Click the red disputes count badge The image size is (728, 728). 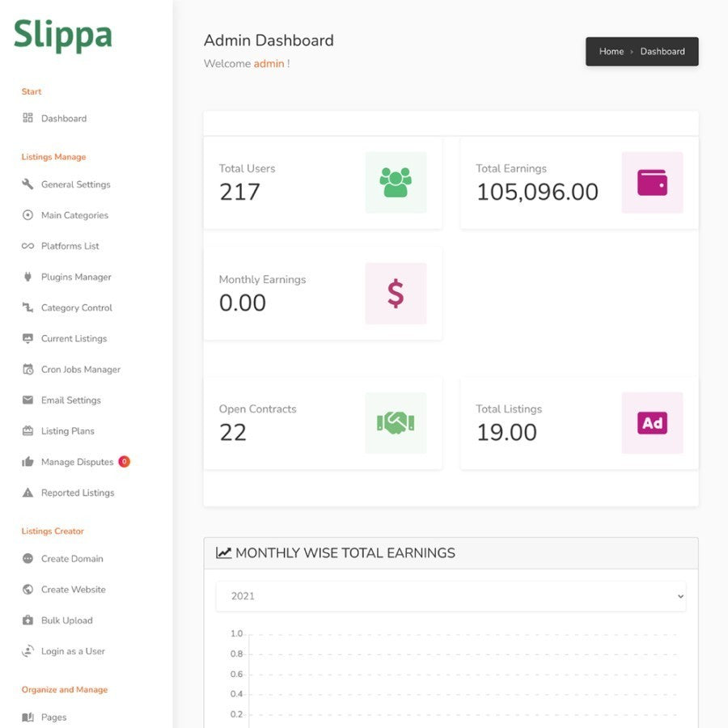(x=125, y=462)
